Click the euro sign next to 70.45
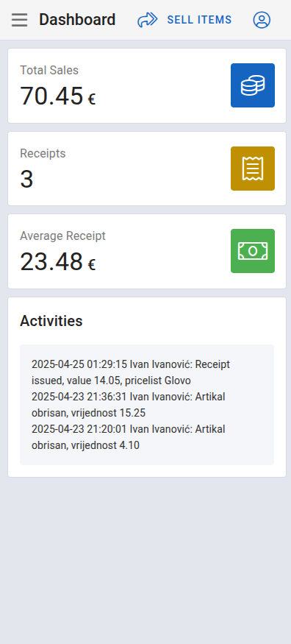 click(91, 99)
